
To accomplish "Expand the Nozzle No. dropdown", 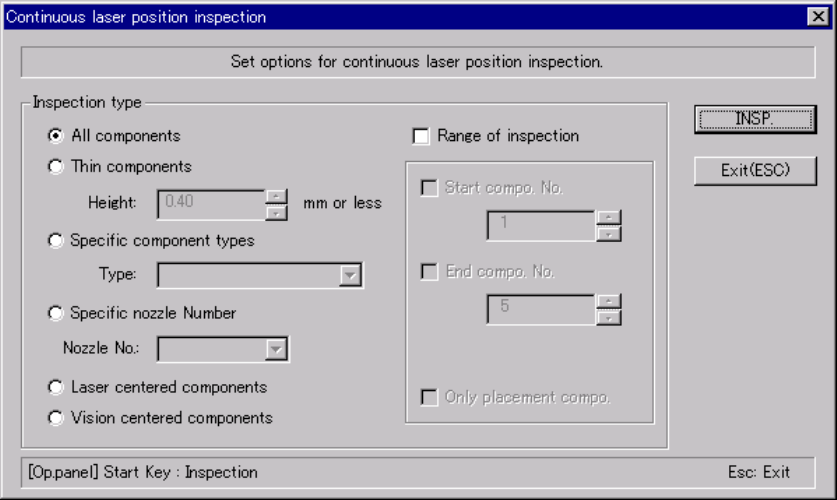I will (276, 349).
